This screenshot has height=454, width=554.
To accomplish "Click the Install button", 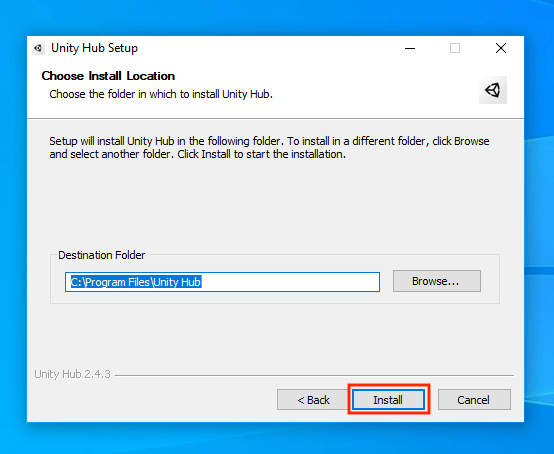I will [388, 400].
